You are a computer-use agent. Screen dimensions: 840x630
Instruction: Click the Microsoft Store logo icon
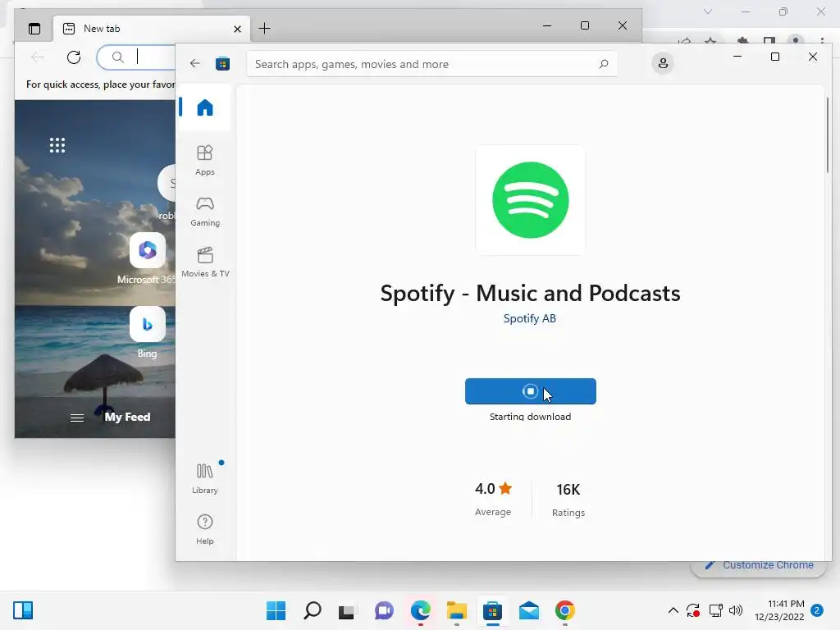click(x=223, y=64)
